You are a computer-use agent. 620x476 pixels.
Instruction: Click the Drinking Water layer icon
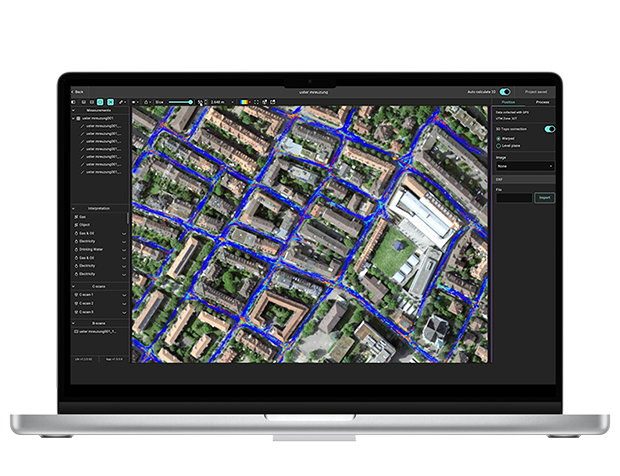tap(76, 249)
